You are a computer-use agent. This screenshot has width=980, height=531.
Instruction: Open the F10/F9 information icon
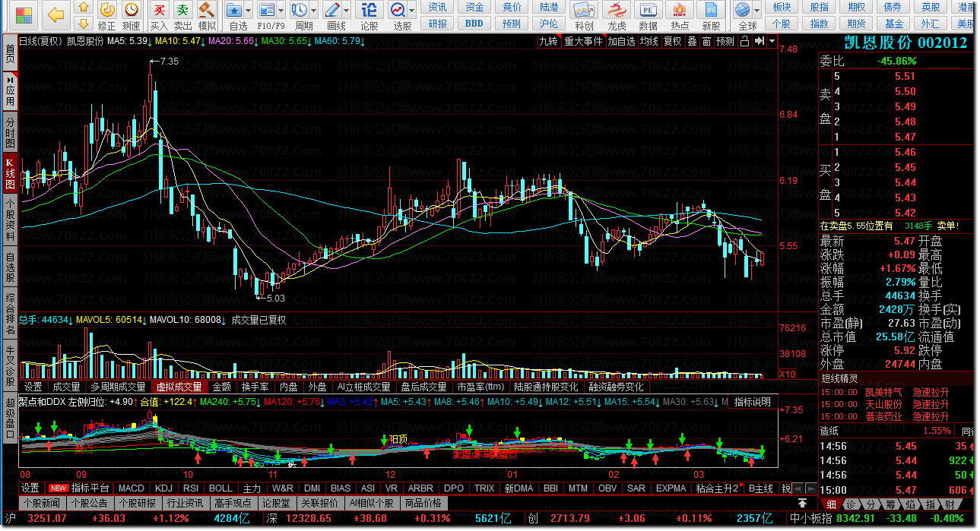pyautogui.click(x=266, y=10)
